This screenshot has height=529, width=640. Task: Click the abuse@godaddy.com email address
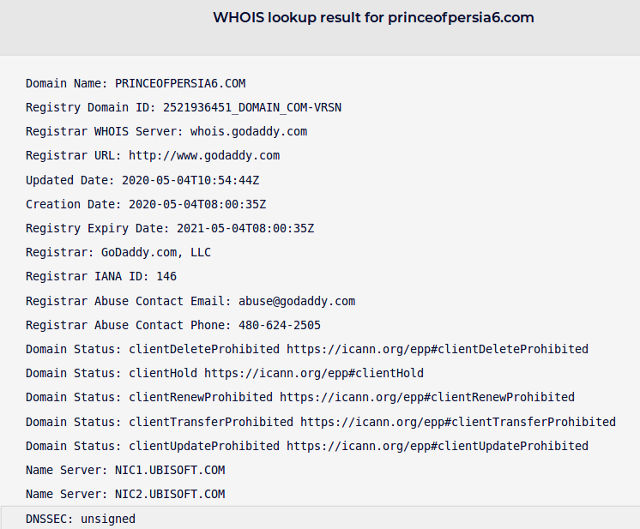pyautogui.click(x=296, y=301)
